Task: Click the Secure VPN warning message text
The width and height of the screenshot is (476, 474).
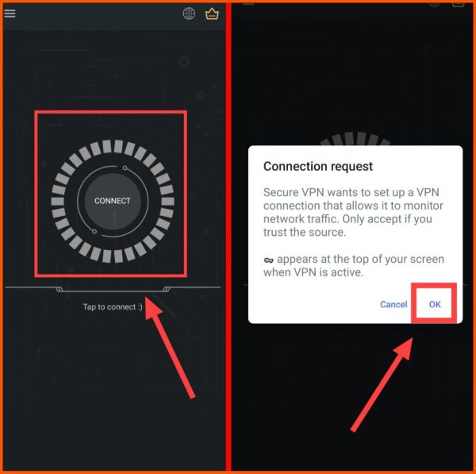Action: coord(353,212)
